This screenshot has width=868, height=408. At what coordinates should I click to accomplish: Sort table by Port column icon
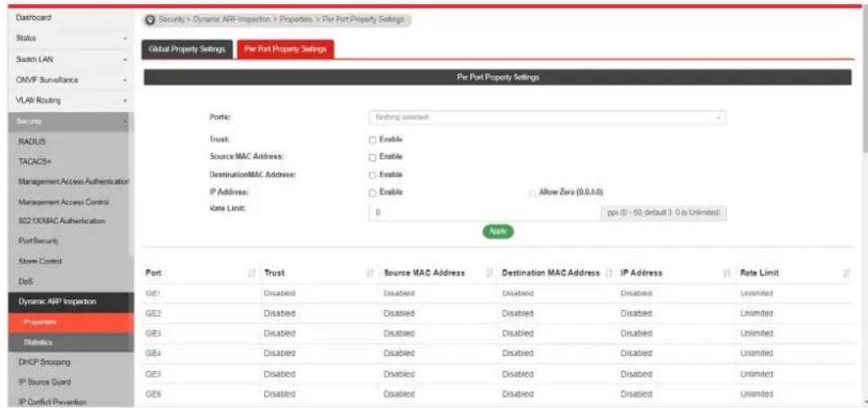pos(252,273)
